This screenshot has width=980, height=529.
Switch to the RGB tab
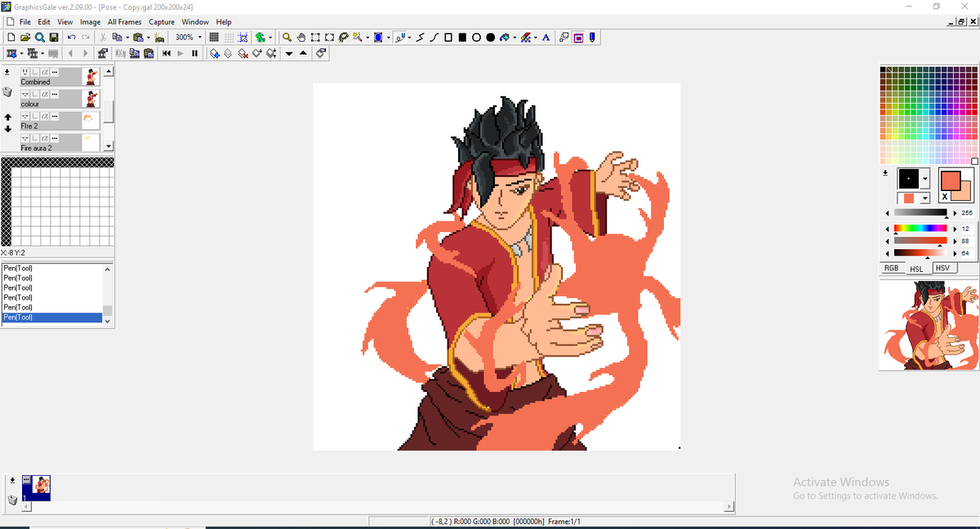point(891,268)
